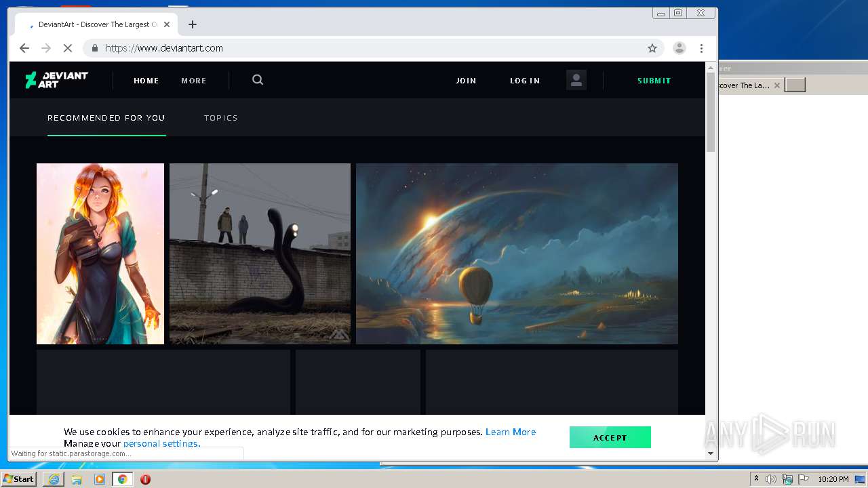Image resolution: width=868 pixels, height=488 pixels.
Task: Click the SUBMIT button
Action: tap(654, 81)
